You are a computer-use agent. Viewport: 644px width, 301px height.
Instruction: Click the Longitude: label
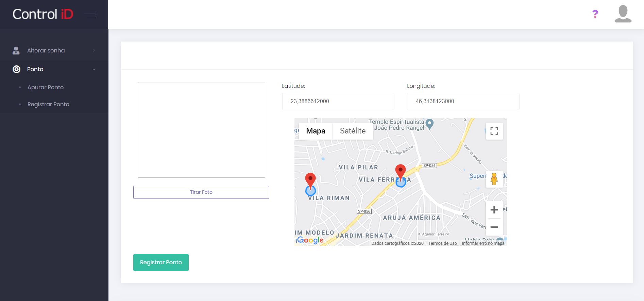pos(421,86)
